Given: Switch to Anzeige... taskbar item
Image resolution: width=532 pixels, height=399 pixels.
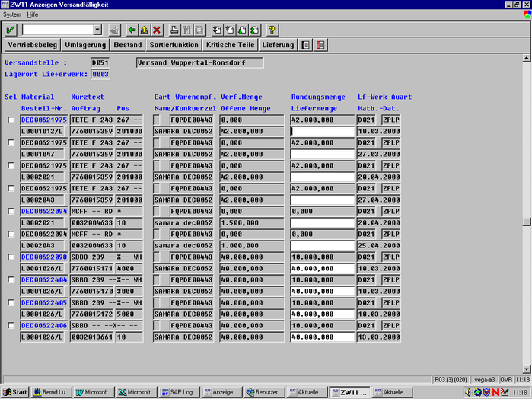Looking at the screenshot, I should (222, 392).
